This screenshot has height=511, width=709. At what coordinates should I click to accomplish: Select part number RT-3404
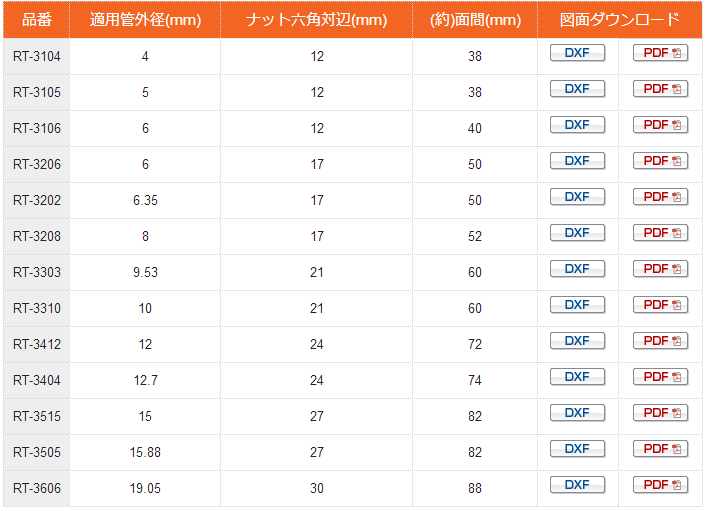point(37,380)
